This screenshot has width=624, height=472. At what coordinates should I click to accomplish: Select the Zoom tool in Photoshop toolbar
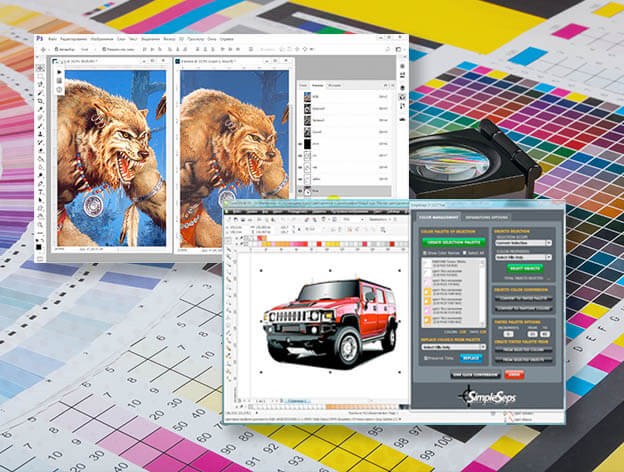(40, 224)
